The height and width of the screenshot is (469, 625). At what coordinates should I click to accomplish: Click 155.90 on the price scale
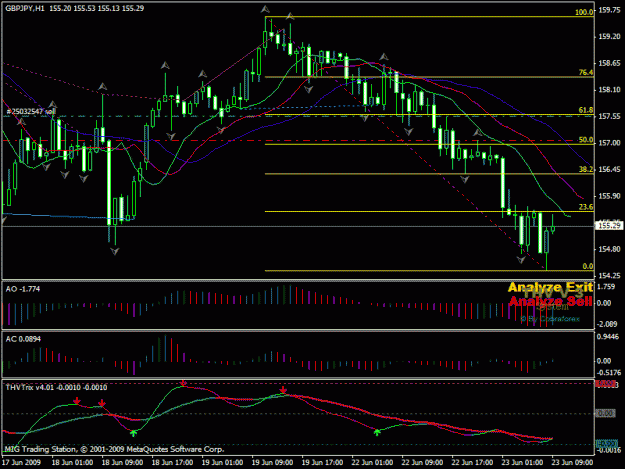[x=609, y=196]
